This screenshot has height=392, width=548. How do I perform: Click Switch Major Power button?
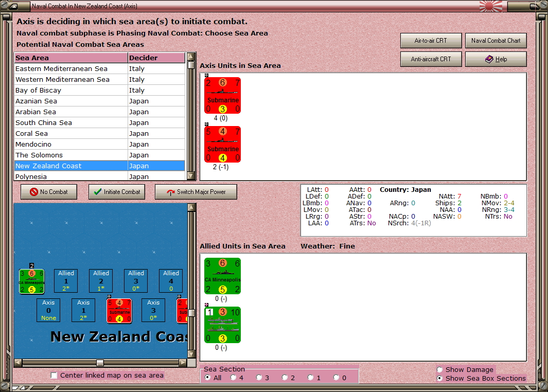pyautogui.click(x=196, y=192)
